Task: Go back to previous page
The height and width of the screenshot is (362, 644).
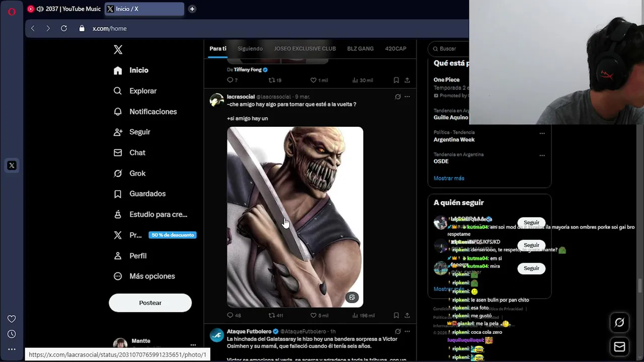Action: (33, 28)
